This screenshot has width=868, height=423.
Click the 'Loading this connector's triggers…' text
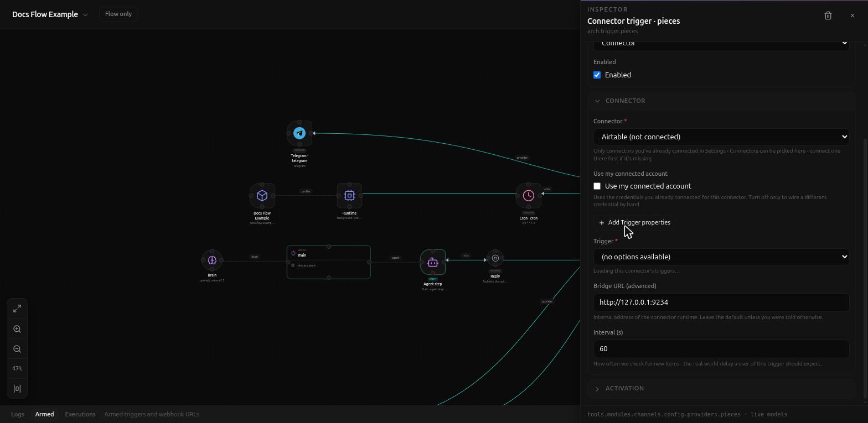[637, 271]
